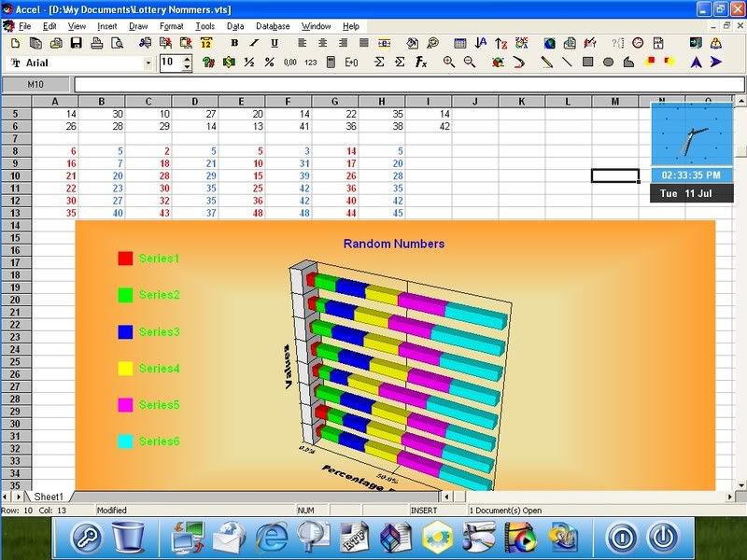Open Internet Explorer in the dock

(272, 538)
